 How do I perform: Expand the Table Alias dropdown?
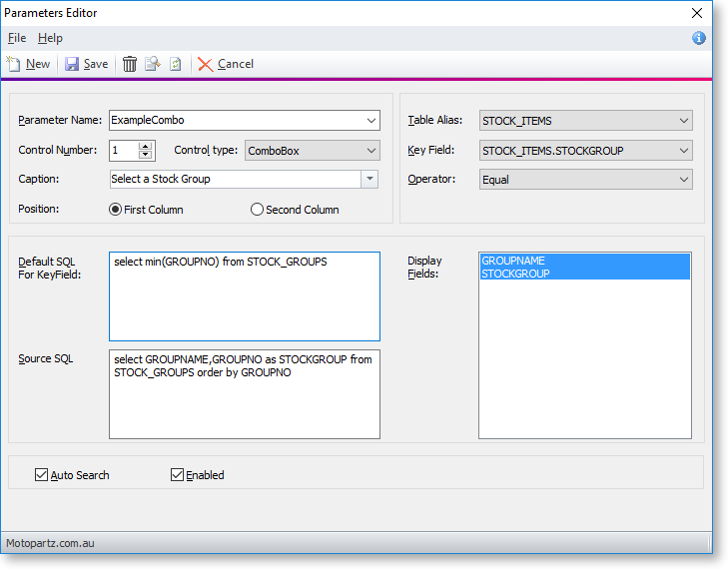click(683, 121)
